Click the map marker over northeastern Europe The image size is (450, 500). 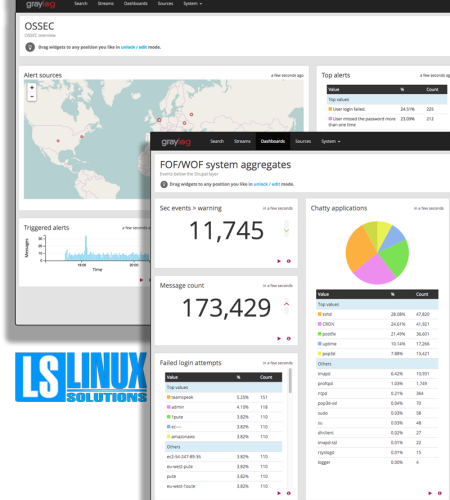(x=191, y=114)
